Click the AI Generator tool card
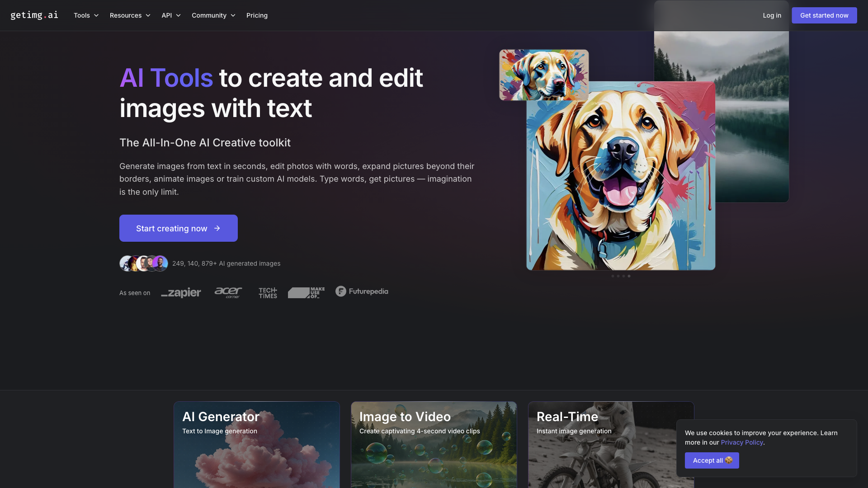The image size is (868, 488). click(256, 445)
